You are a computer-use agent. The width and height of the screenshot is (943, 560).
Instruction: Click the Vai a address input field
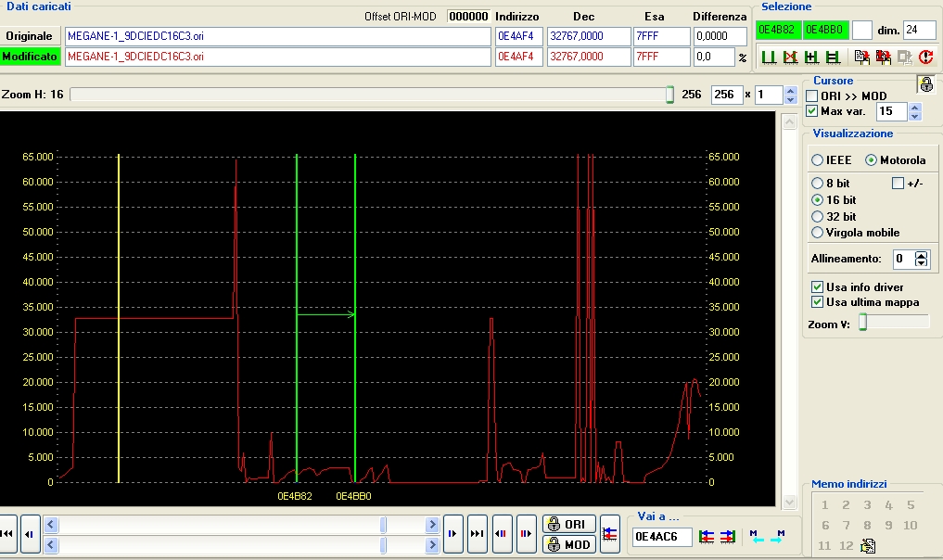[x=662, y=536]
